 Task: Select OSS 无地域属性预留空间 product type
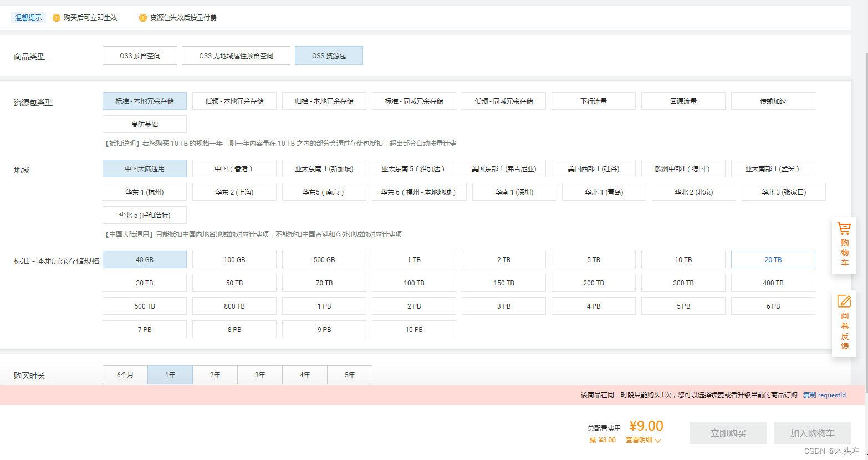[236, 55]
